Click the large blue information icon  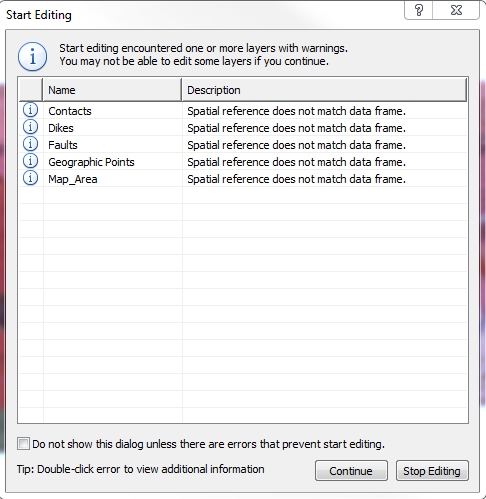[32, 56]
